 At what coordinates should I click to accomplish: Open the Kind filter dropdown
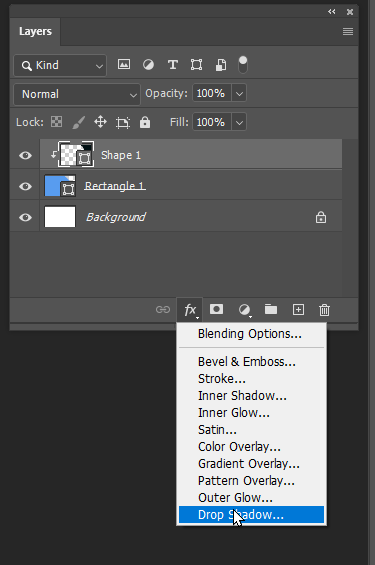[x=60, y=65]
